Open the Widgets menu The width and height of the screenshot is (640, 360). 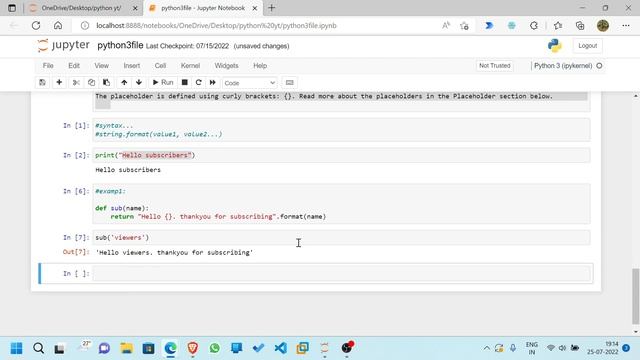226,66
